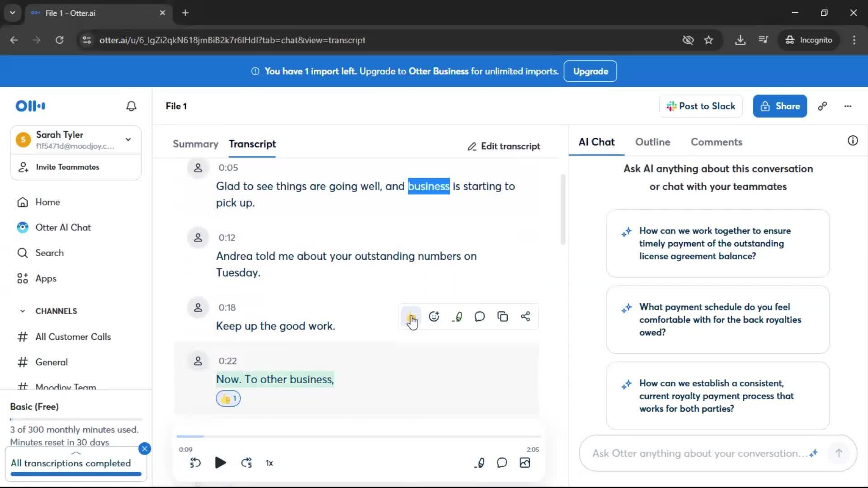Click the highlighted word business

point(429,186)
